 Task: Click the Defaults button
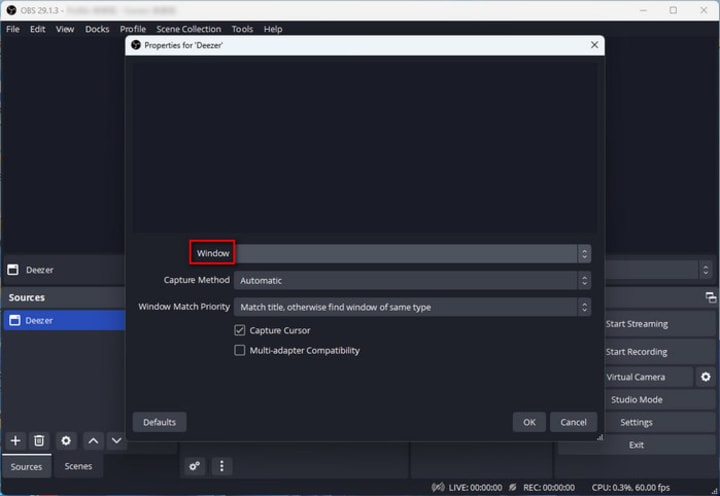159,422
